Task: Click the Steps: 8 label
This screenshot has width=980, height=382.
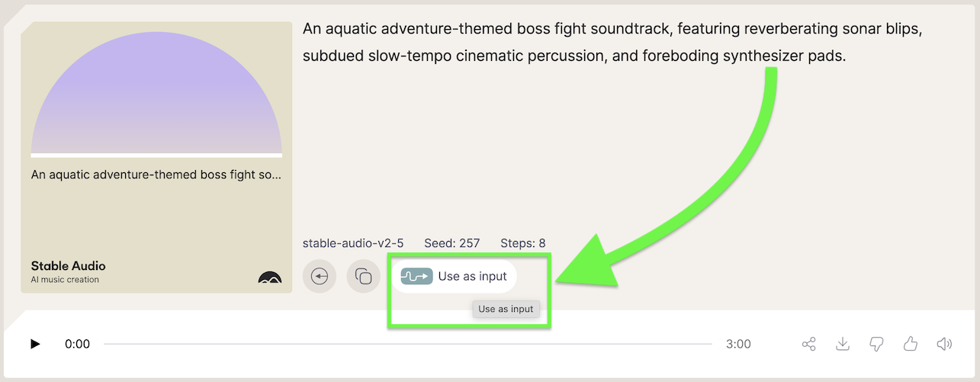Action: [523, 243]
